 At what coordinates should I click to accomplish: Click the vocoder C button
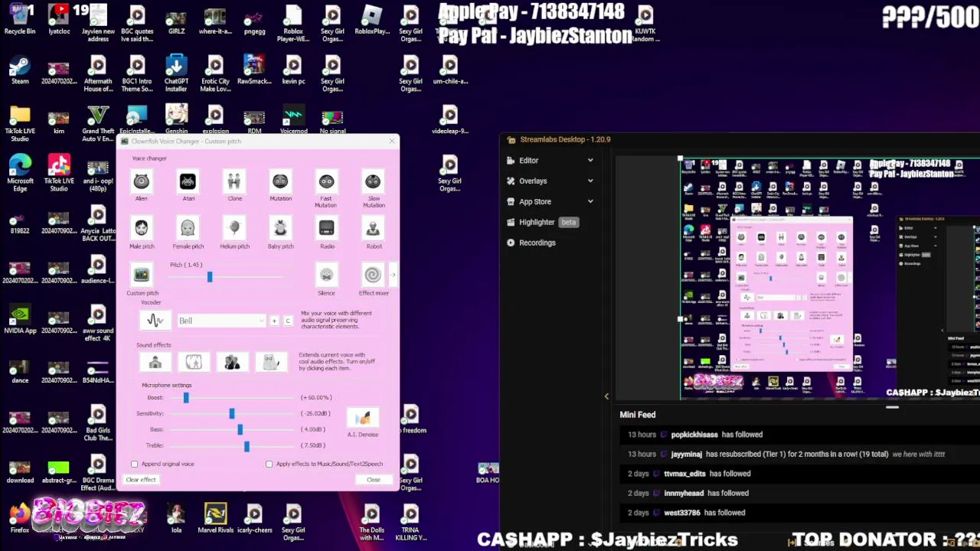tap(288, 321)
